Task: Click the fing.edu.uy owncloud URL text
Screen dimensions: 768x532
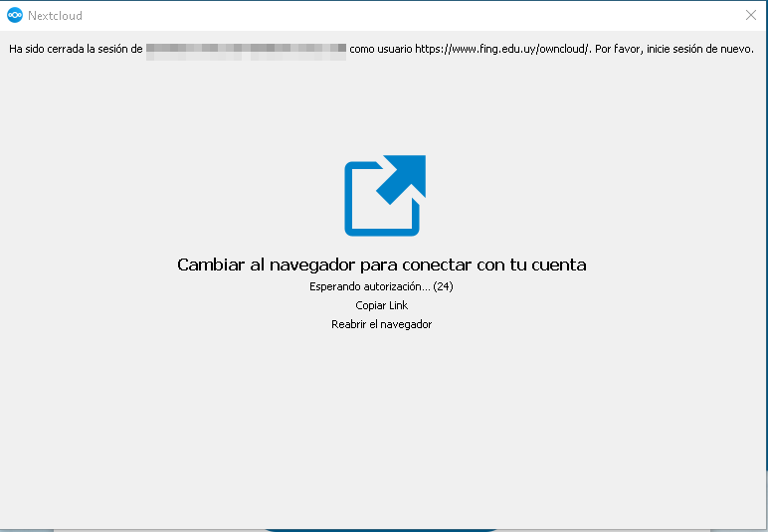Action: (x=503, y=48)
